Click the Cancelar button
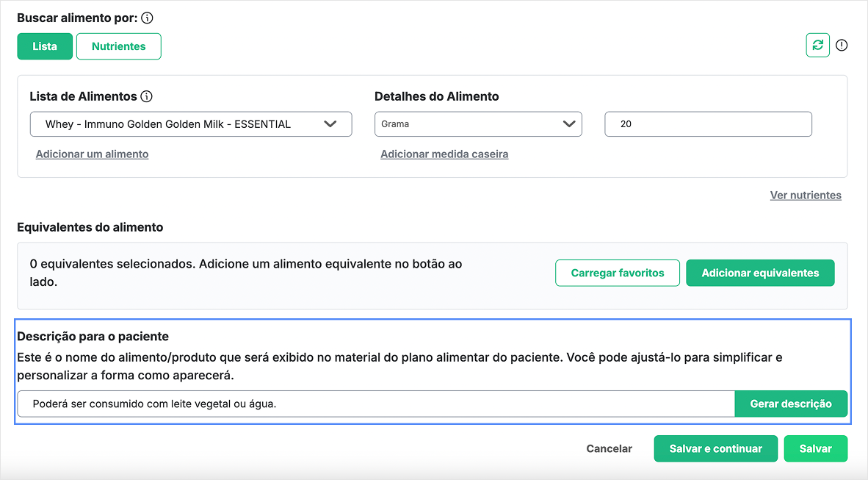 click(609, 448)
